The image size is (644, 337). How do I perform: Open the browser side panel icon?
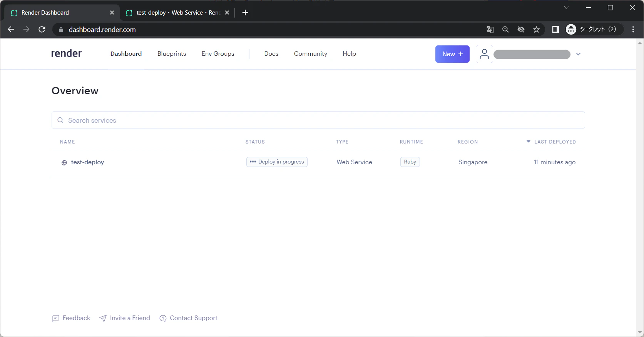(x=555, y=30)
